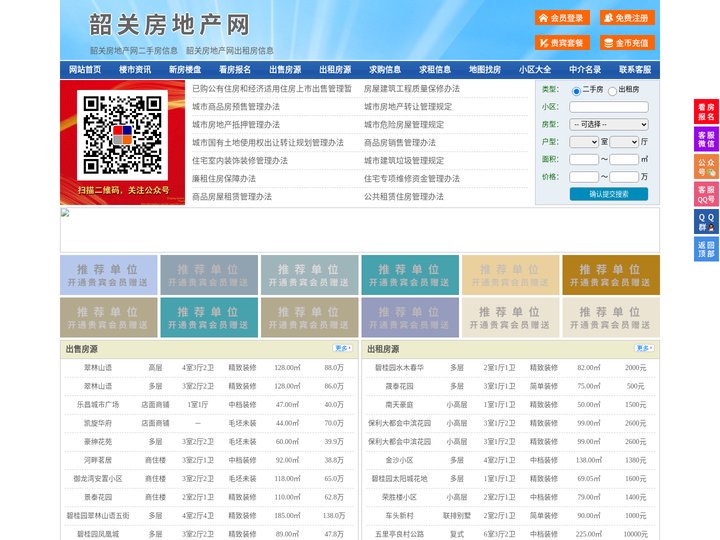
Task: Open 御龙湾安置小区 sale listing
Action: (98, 478)
